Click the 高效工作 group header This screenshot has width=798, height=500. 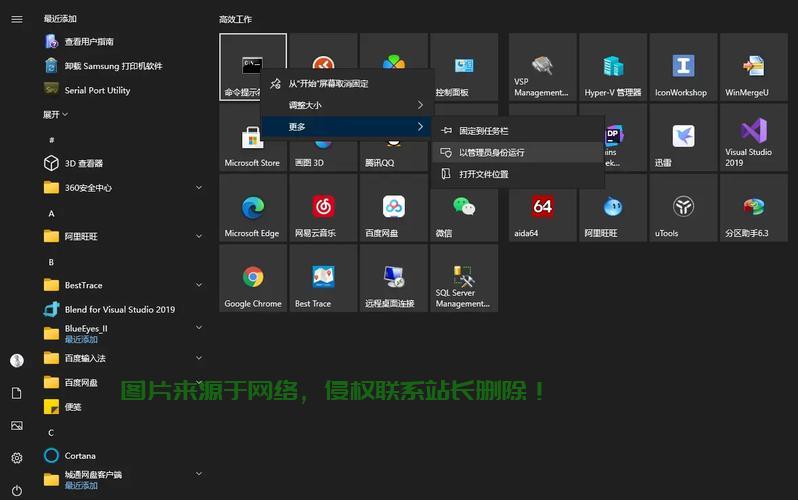[x=235, y=19]
